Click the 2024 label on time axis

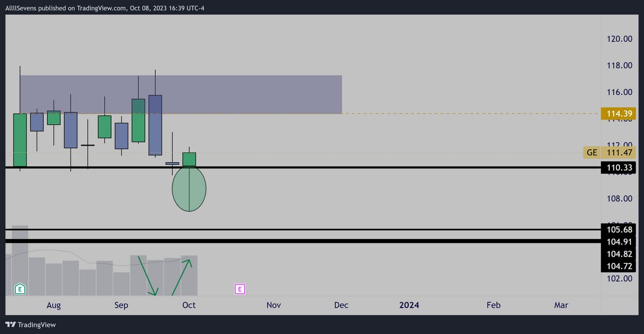point(409,305)
